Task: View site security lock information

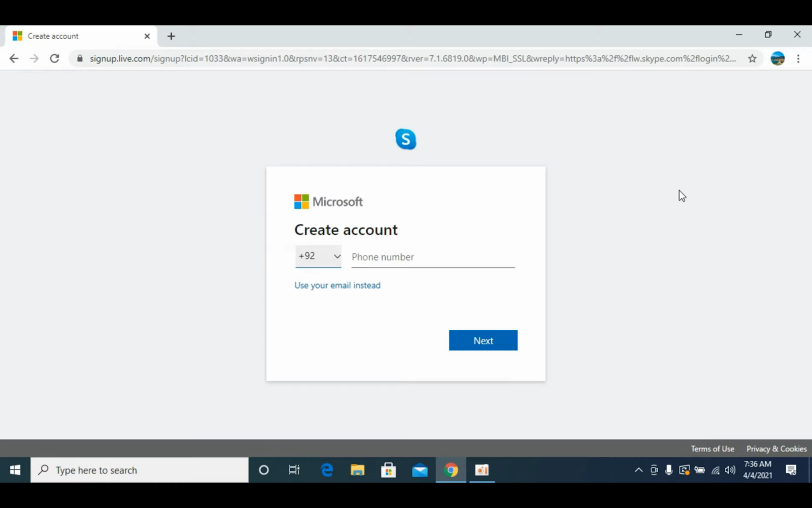Action: pos(80,58)
